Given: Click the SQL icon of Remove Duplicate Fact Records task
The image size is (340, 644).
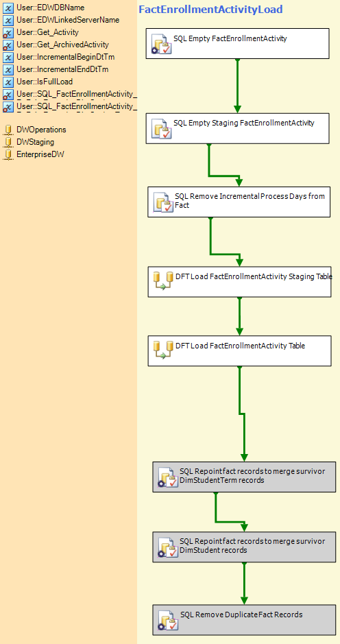Looking at the screenshot, I should point(169,620).
